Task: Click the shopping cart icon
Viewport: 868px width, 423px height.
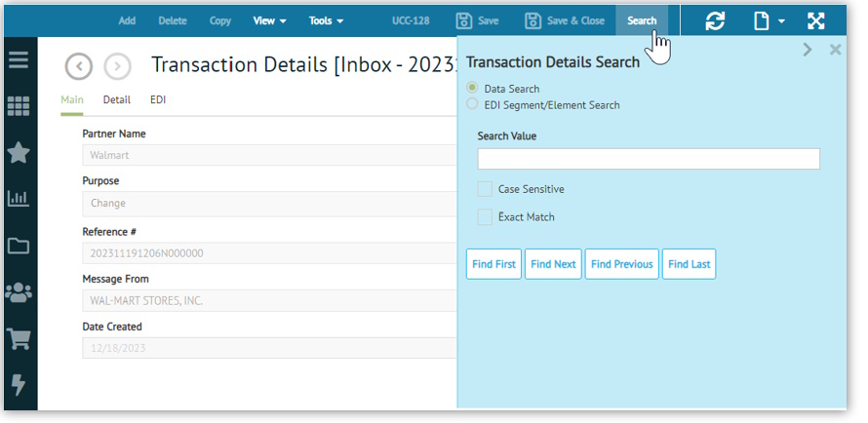Action: [x=18, y=338]
